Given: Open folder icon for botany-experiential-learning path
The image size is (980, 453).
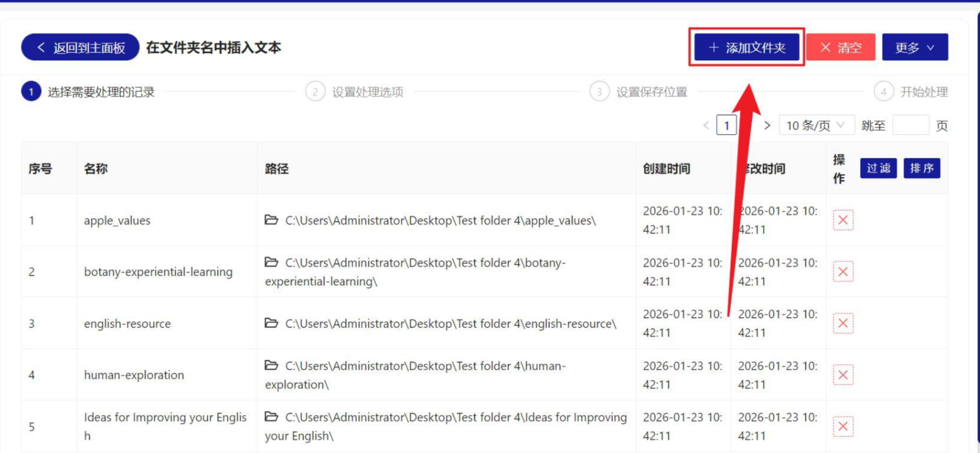Looking at the screenshot, I should (x=271, y=262).
